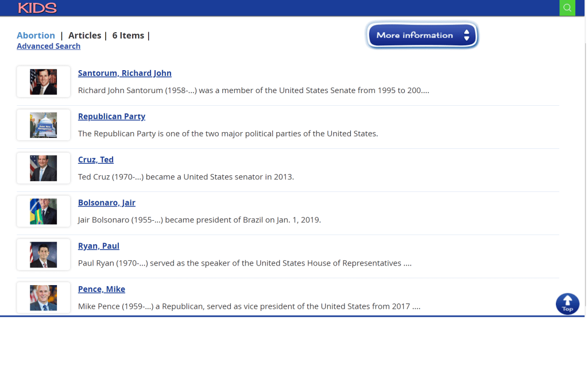
Task: Click the Abortion search term link
Action: pos(36,36)
